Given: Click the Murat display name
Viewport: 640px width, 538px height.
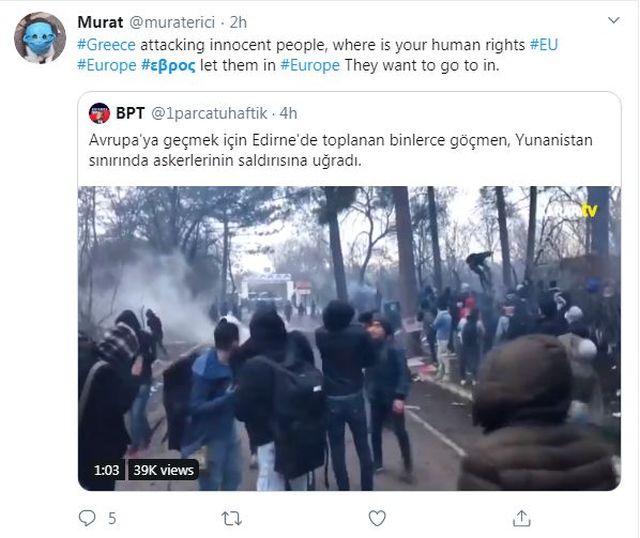Looking at the screenshot, I should click(x=100, y=22).
